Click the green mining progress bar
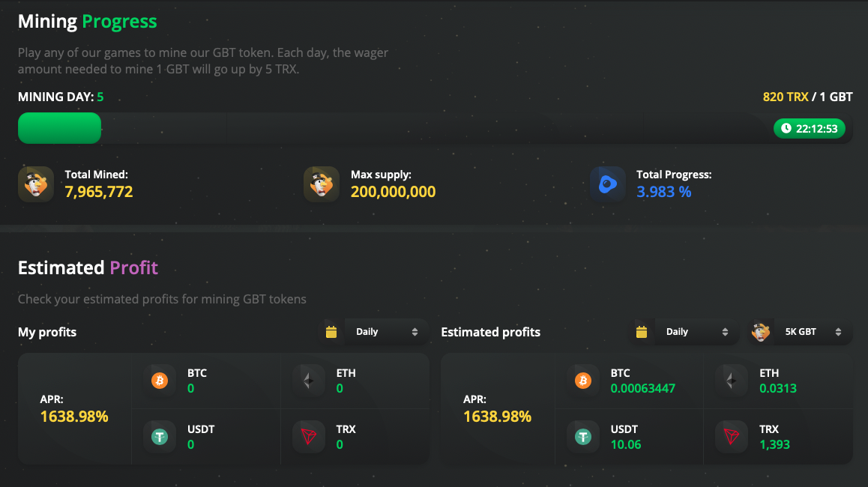This screenshot has width=868, height=487. click(60, 128)
